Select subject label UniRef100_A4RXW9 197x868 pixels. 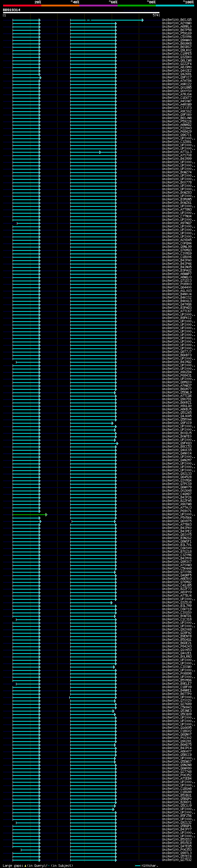177,105
